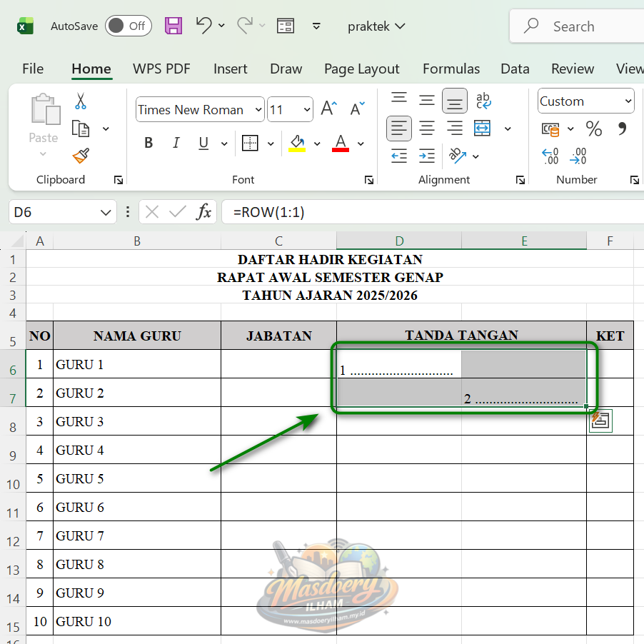Viewport: 644px width, 644px height.
Task: Click the Insert Function fx icon
Action: (x=204, y=212)
